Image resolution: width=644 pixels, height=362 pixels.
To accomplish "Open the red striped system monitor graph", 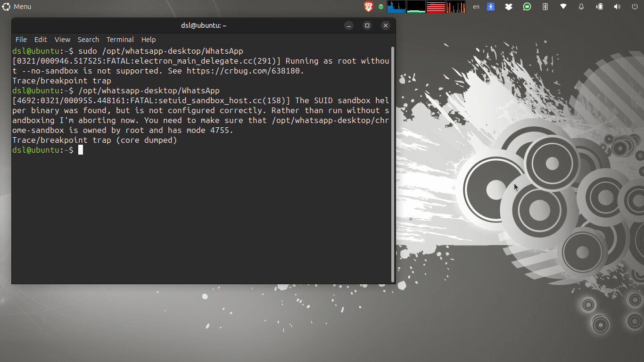I will [436, 7].
